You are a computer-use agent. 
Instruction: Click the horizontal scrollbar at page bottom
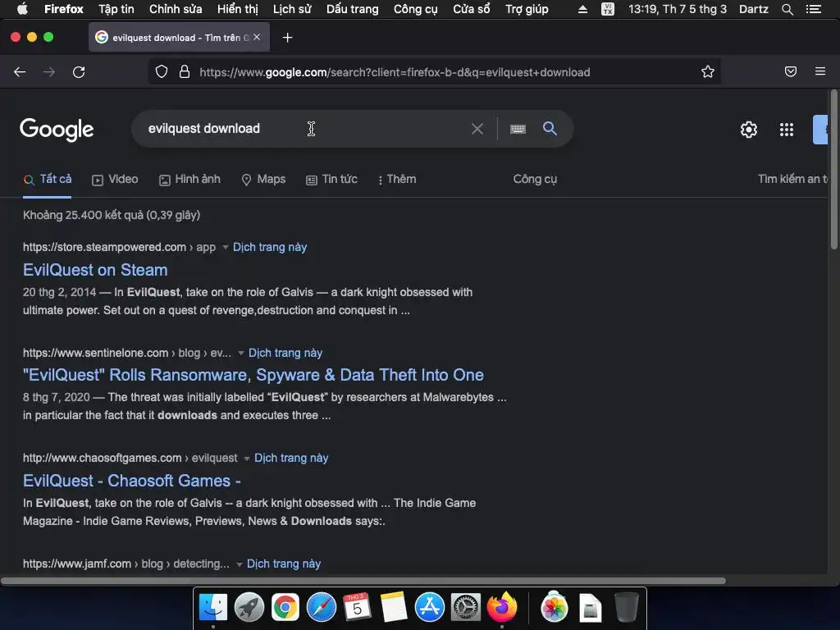[x=363, y=581]
